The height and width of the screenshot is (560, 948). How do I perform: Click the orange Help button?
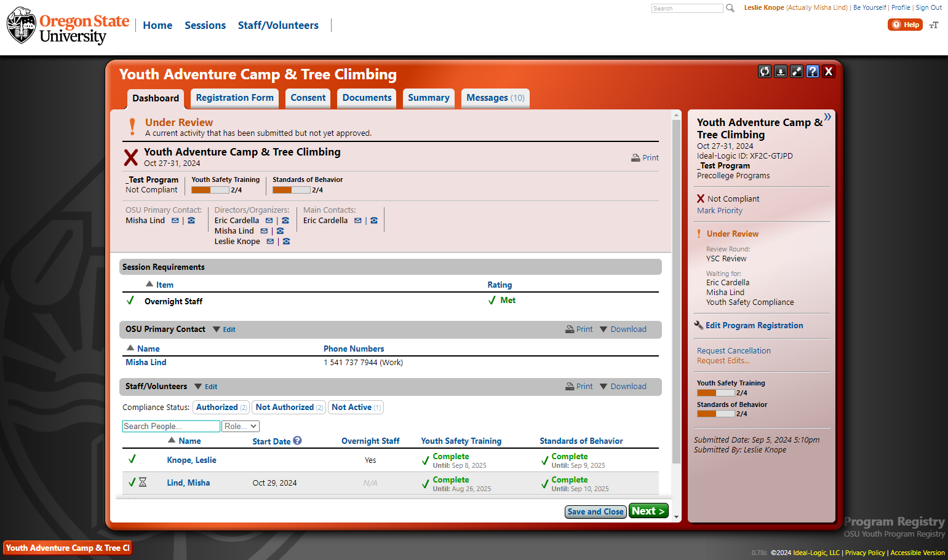(905, 25)
